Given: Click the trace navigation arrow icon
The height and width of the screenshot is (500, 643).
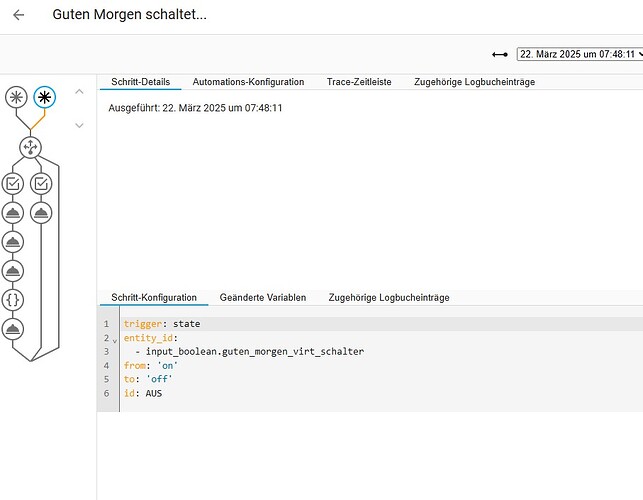Looking at the screenshot, I should [x=500, y=54].
